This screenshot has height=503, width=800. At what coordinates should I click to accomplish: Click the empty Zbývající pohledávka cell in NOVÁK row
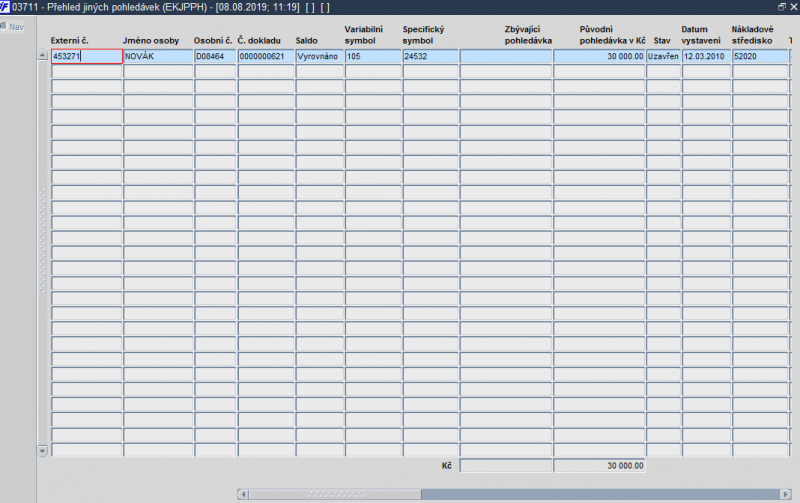pyautogui.click(x=506, y=56)
